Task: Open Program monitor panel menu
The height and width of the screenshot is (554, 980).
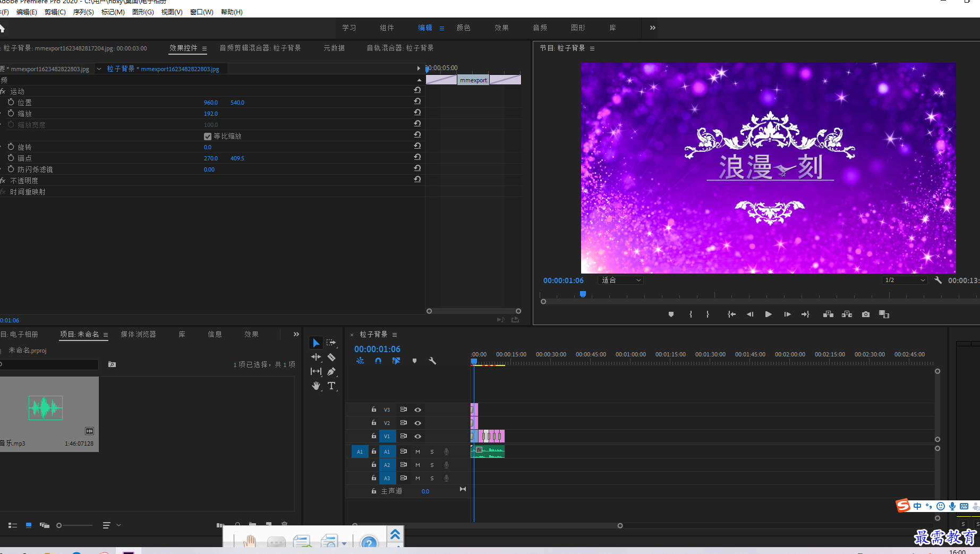Action: tap(592, 48)
